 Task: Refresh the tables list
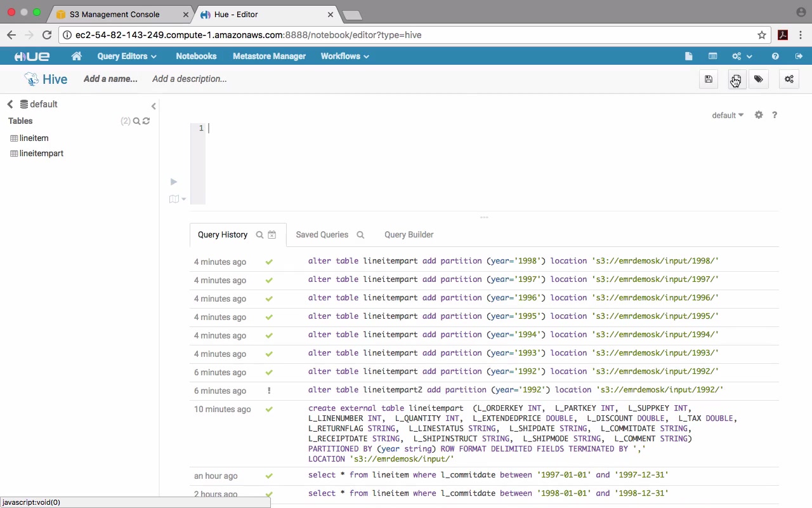coord(147,121)
